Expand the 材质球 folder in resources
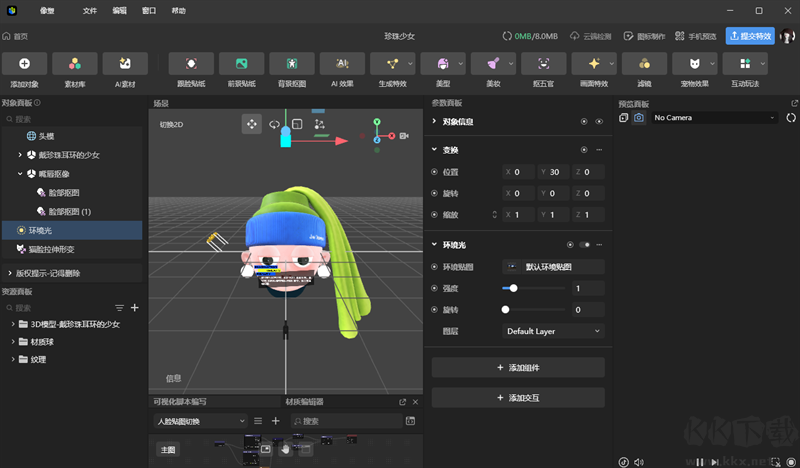 [x=13, y=342]
